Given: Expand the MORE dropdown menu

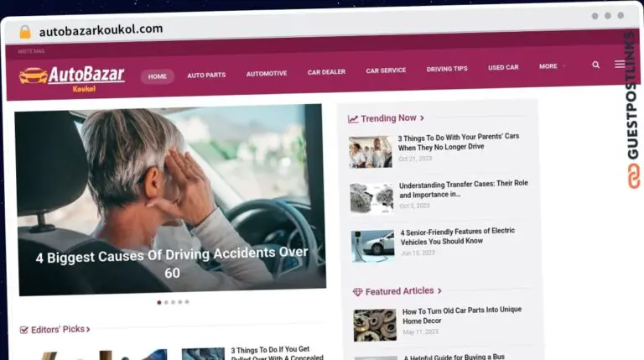Looking at the screenshot, I should (x=553, y=66).
